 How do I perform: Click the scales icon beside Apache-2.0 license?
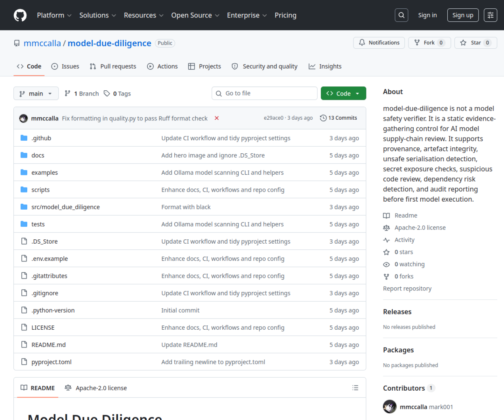pos(386,228)
